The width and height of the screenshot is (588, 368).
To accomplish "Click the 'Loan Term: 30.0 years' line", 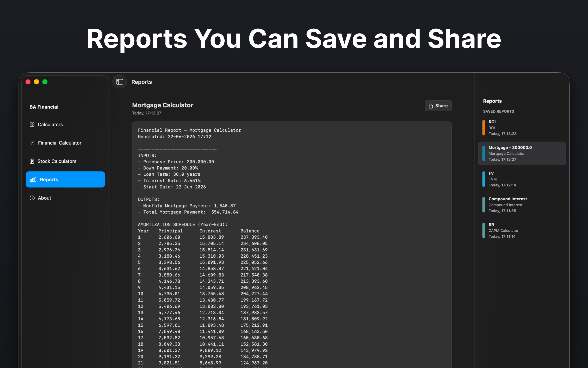I will click(x=169, y=174).
